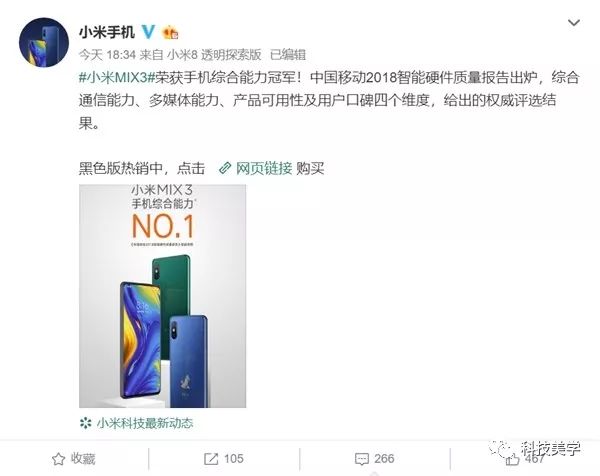
Task: Click the post timestamp 今天 18:34
Action: pyautogui.click(x=107, y=55)
